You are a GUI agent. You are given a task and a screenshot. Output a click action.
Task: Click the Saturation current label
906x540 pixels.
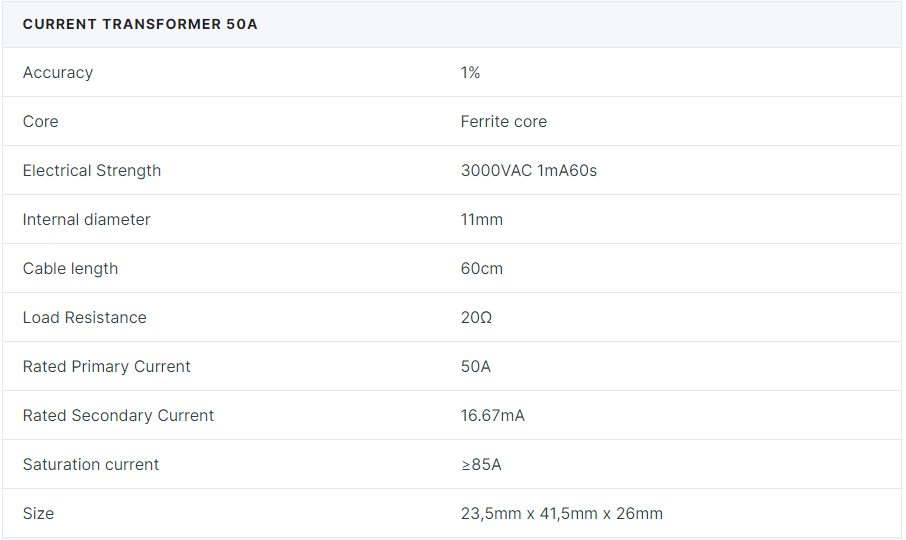[x=91, y=465]
